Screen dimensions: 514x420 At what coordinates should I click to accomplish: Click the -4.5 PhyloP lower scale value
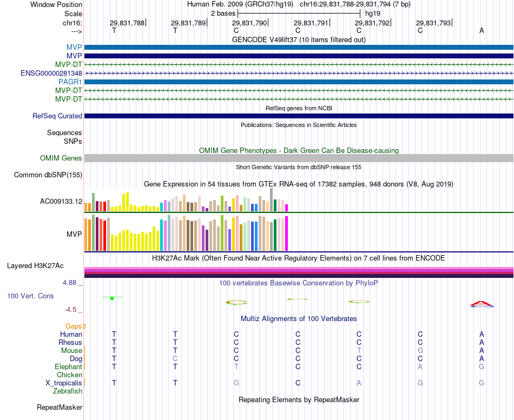click(70, 310)
